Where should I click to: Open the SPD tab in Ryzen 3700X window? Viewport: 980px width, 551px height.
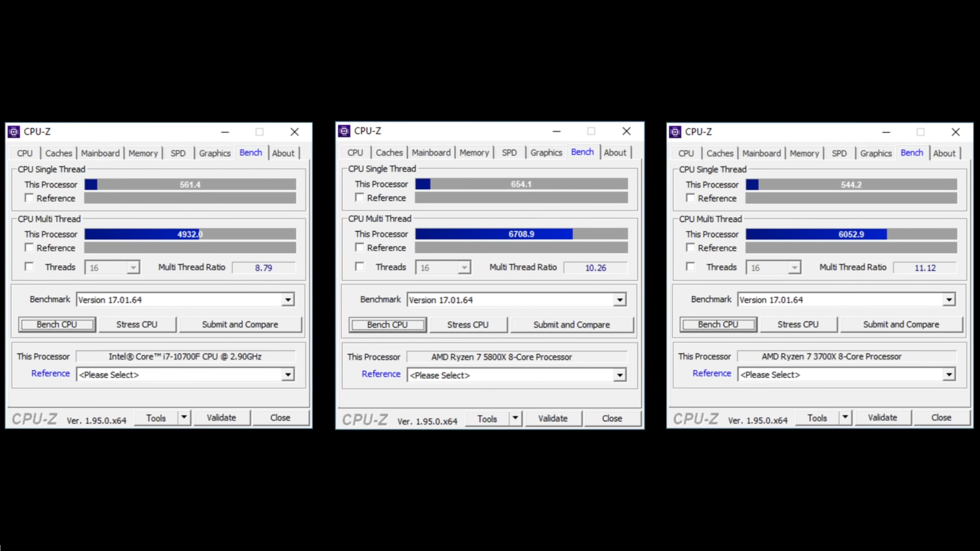point(839,153)
